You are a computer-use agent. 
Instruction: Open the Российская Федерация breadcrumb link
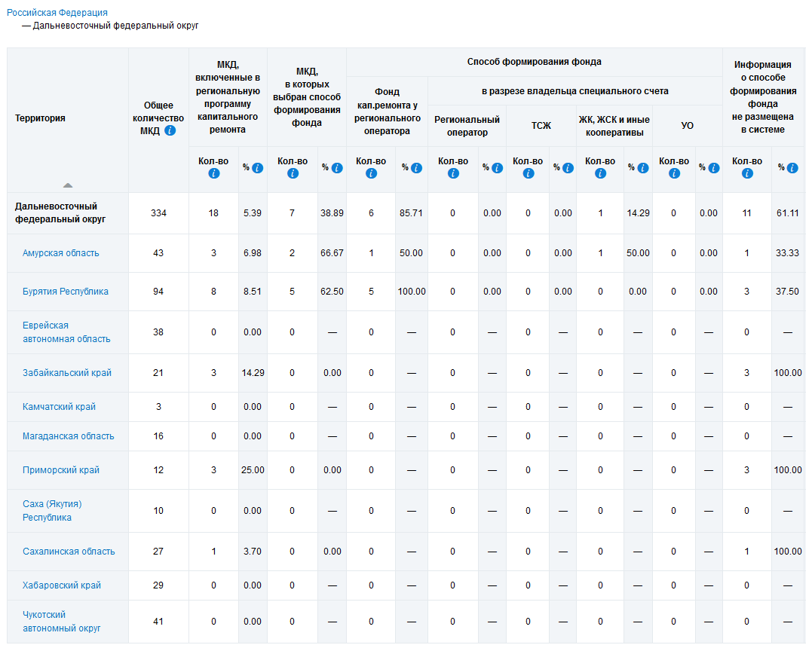(57, 13)
